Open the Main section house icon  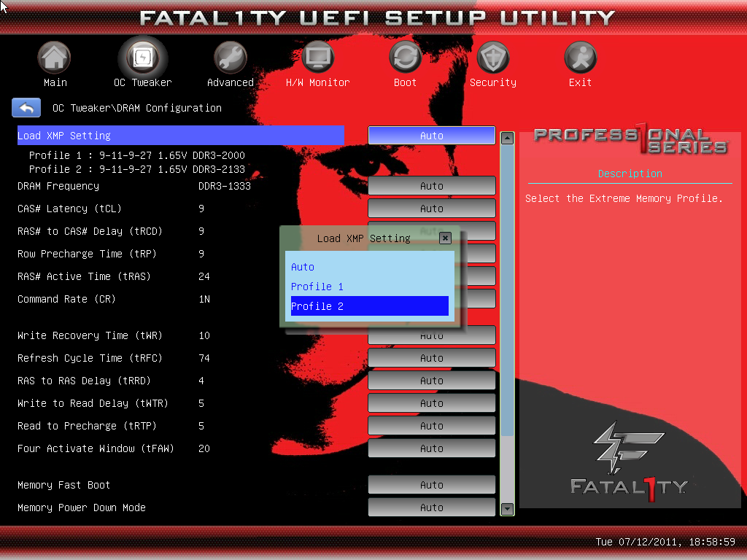55,58
